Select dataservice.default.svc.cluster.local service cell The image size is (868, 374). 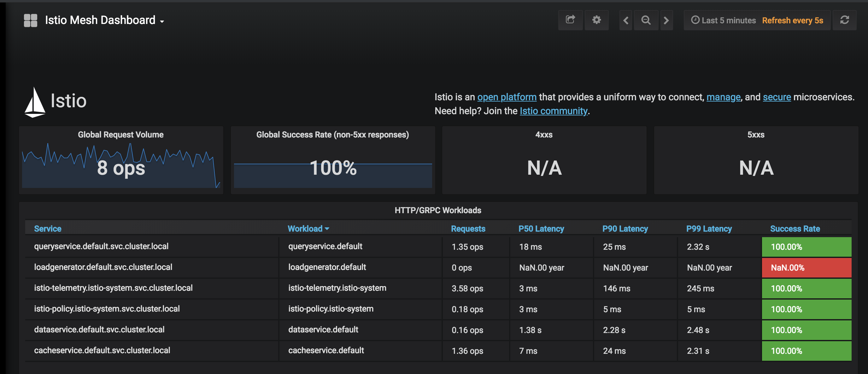coord(152,330)
